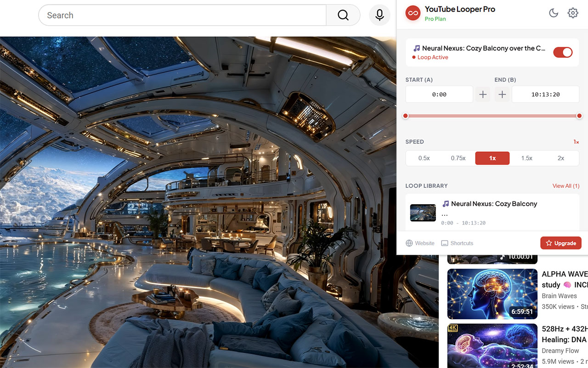Viewport: 588px width, 368px height.
Task: Click the 'Pro Plan' label
Action: (x=435, y=19)
